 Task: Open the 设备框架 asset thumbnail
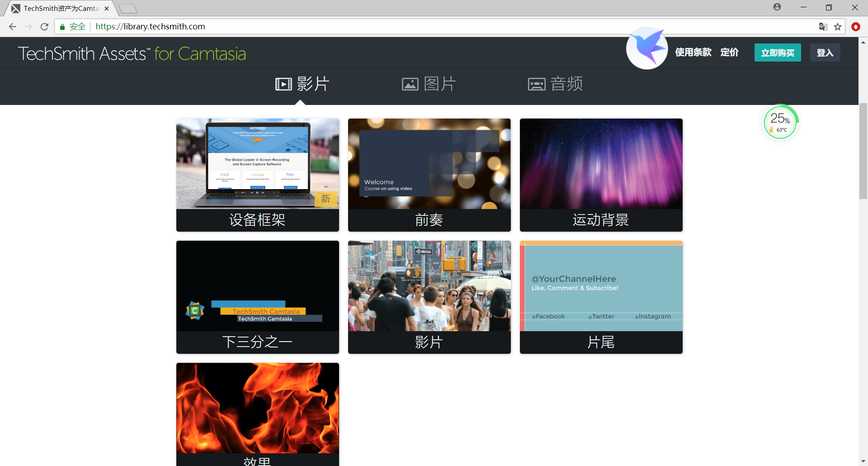coord(257,175)
